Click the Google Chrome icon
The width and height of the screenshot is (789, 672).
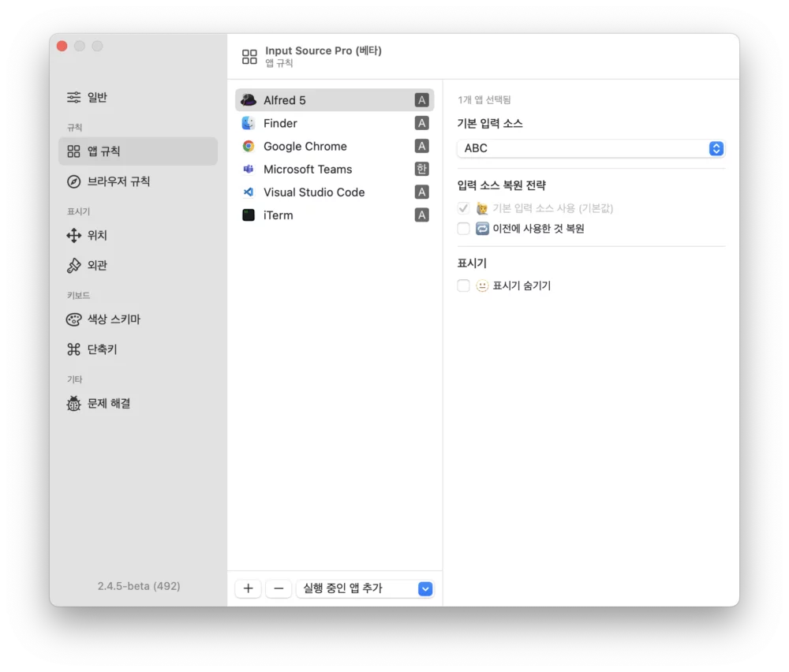click(x=249, y=146)
